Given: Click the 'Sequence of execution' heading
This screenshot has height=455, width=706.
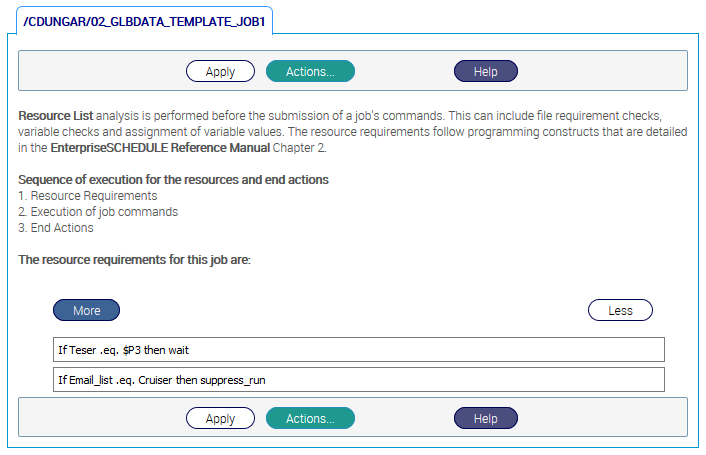Looking at the screenshot, I should (x=173, y=180).
